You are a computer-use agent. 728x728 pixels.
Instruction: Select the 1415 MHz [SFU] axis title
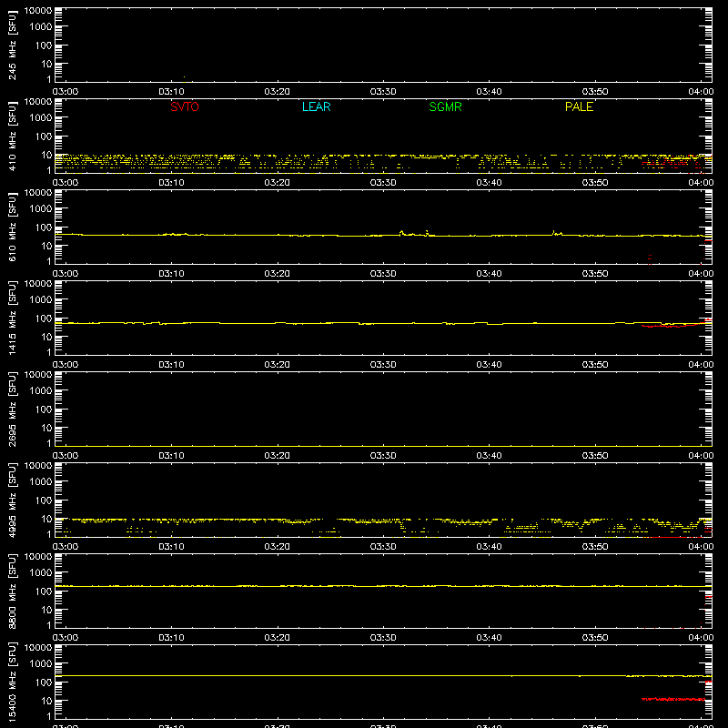tap(12, 318)
